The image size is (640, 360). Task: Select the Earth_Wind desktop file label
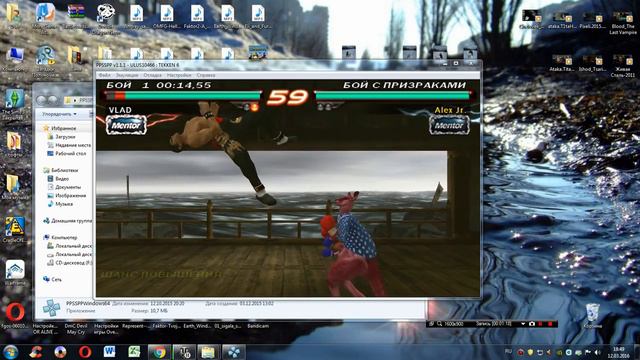pos(197,326)
